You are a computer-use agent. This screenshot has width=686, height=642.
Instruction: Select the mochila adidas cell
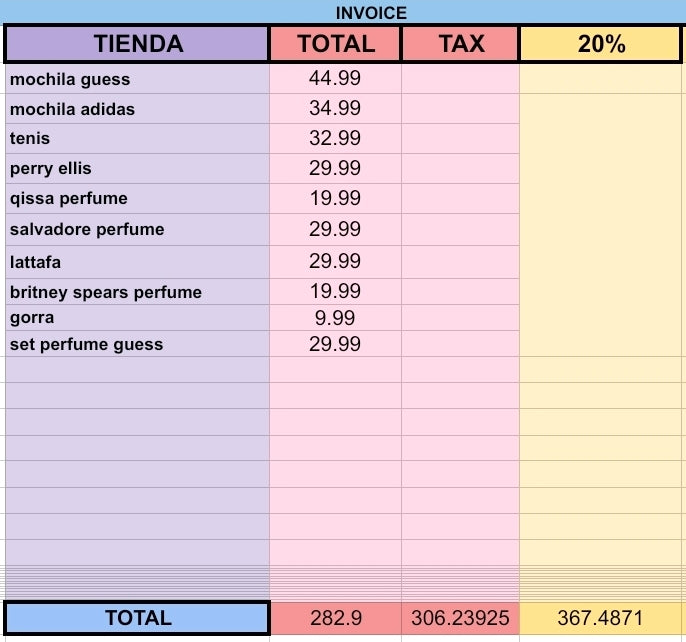137,109
